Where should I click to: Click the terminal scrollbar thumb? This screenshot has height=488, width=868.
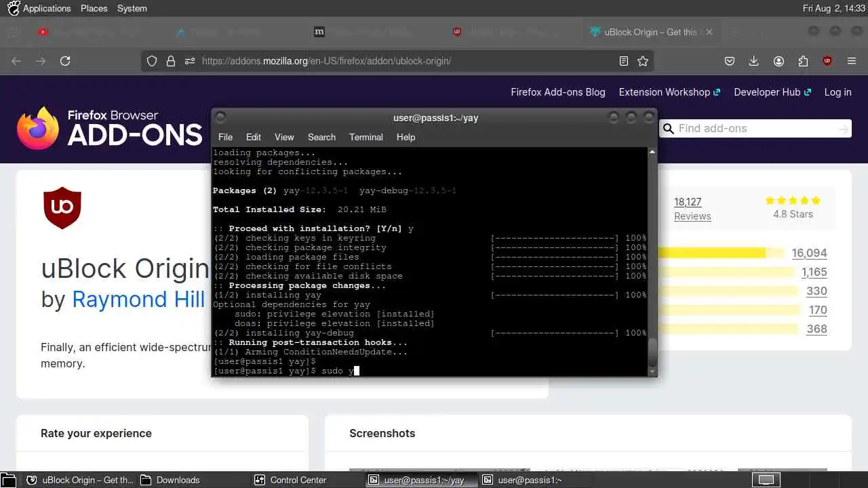pos(652,352)
